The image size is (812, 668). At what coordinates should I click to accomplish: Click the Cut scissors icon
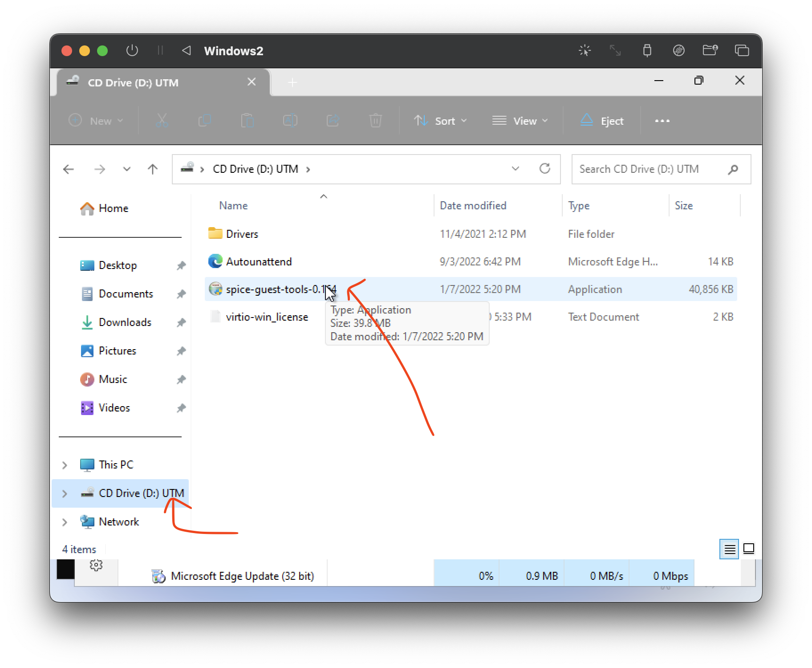click(162, 121)
